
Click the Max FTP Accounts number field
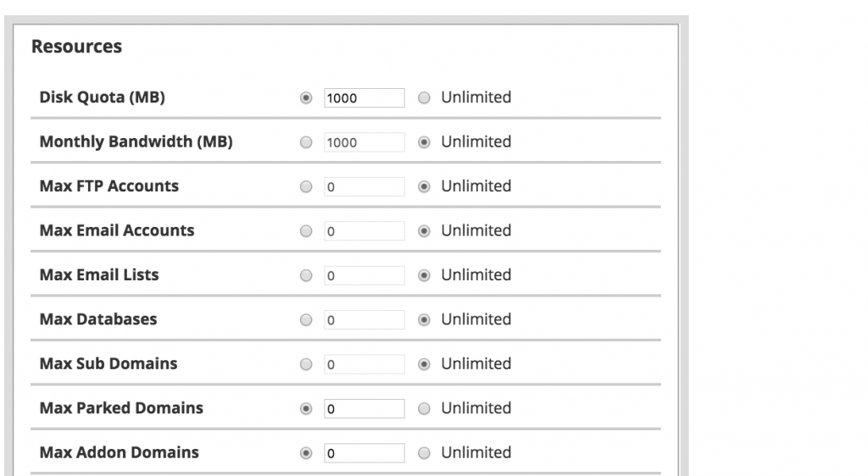pos(364,187)
